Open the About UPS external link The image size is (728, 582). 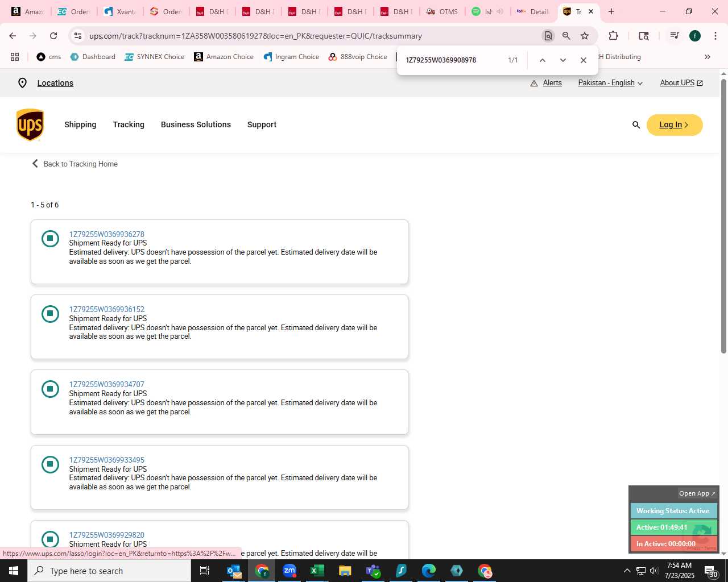[681, 83]
